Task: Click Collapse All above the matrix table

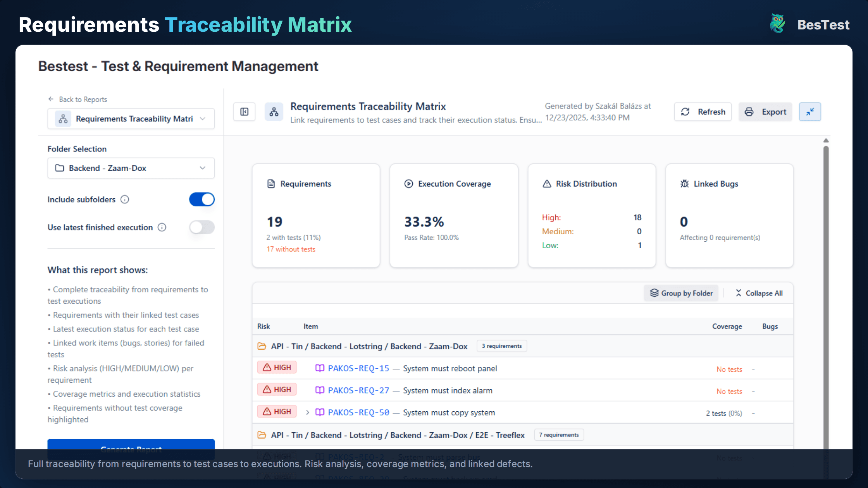Action: coord(759,293)
